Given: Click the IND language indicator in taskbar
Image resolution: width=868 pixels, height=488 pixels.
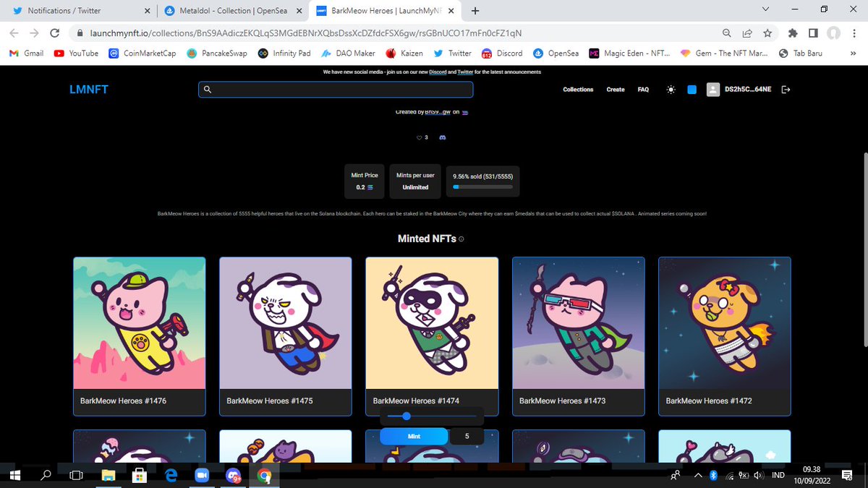Looking at the screenshot, I should tap(779, 475).
